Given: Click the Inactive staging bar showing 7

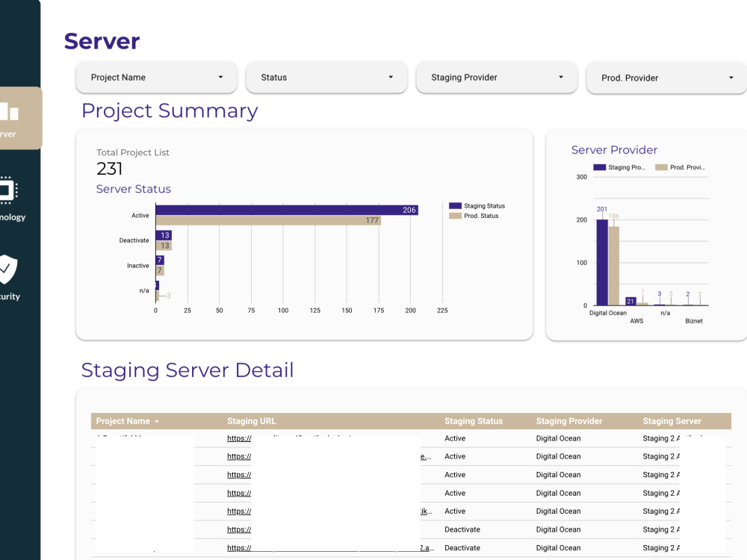Looking at the screenshot, I should tap(160, 260).
